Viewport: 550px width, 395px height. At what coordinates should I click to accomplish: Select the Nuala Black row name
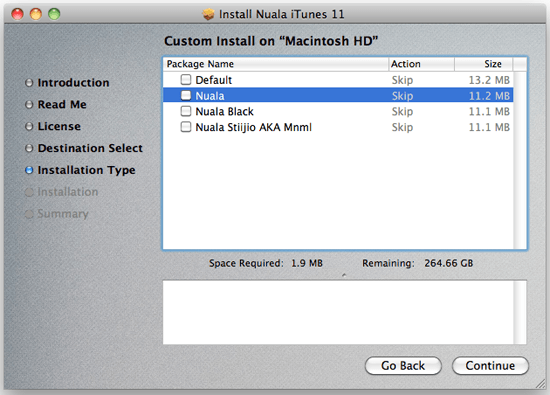[x=224, y=112]
